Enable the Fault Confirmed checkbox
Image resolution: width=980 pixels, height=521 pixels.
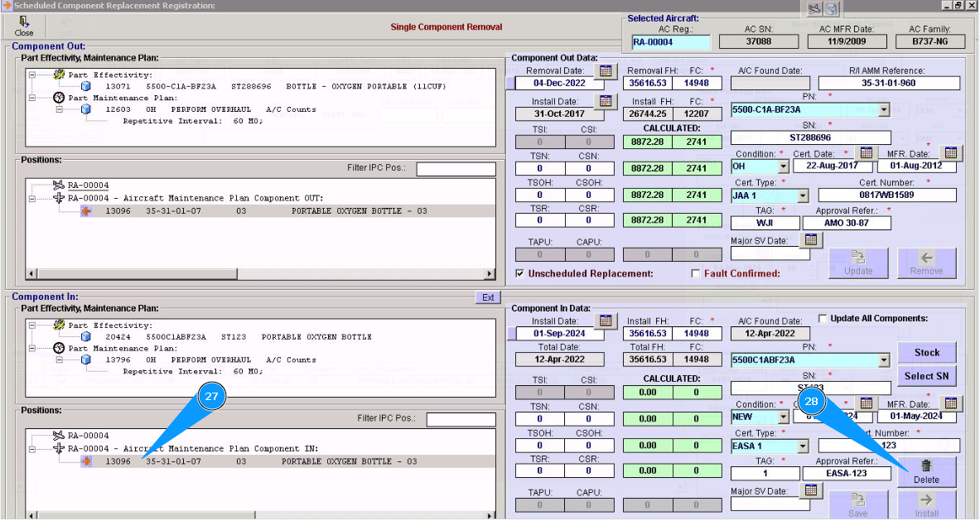pyautogui.click(x=696, y=273)
